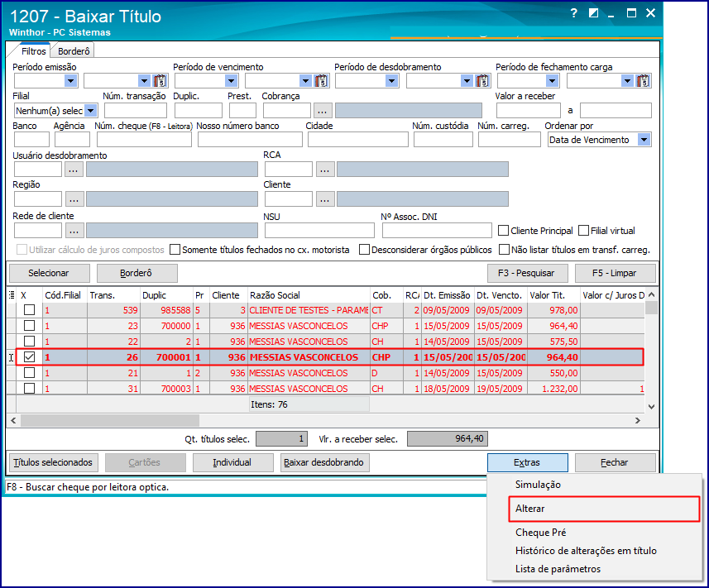Open Títulos selecionados button

point(53,462)
